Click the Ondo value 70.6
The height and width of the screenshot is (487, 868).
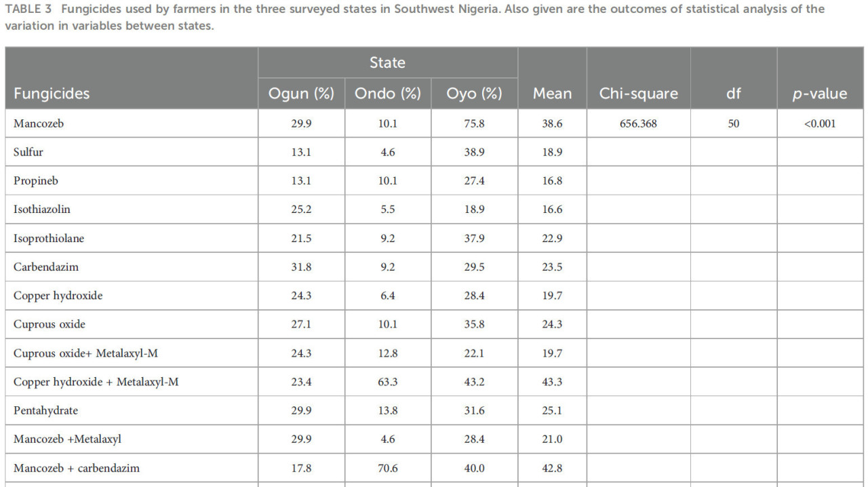(x=387, y=468)
